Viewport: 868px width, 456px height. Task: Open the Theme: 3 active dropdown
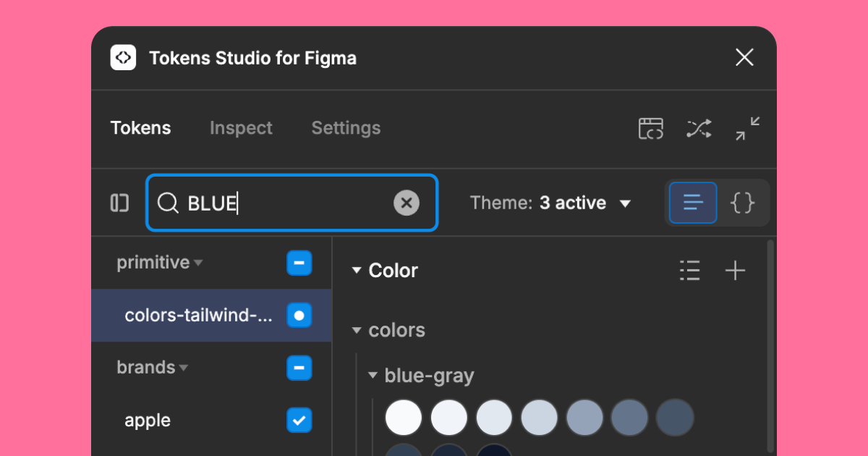[553, 203]
